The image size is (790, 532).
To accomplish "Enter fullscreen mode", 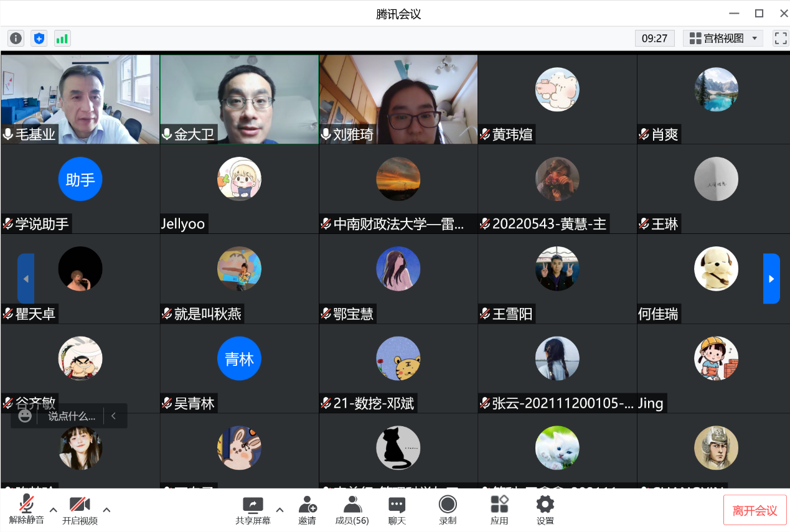I will [x=780, y=38].
